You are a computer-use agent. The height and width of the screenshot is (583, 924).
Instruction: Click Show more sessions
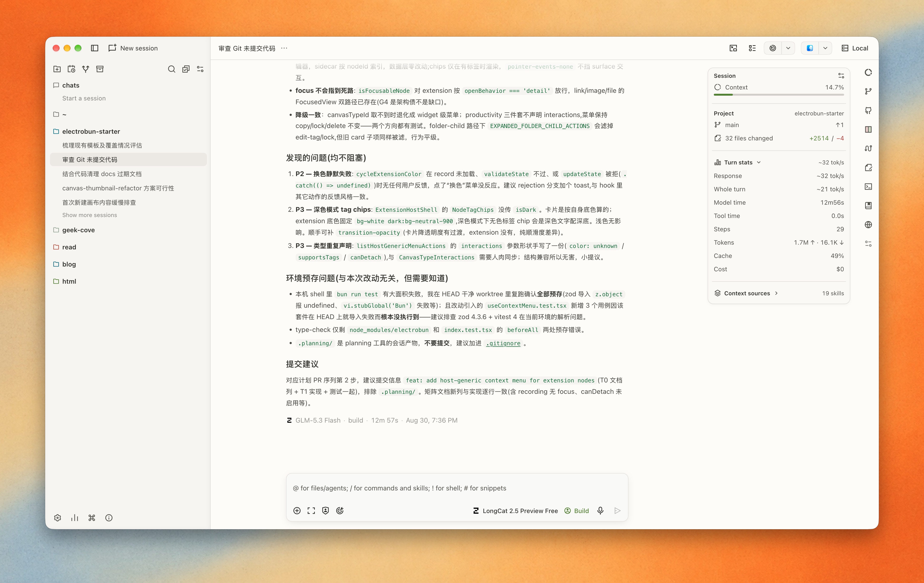[x=89, y=215]
